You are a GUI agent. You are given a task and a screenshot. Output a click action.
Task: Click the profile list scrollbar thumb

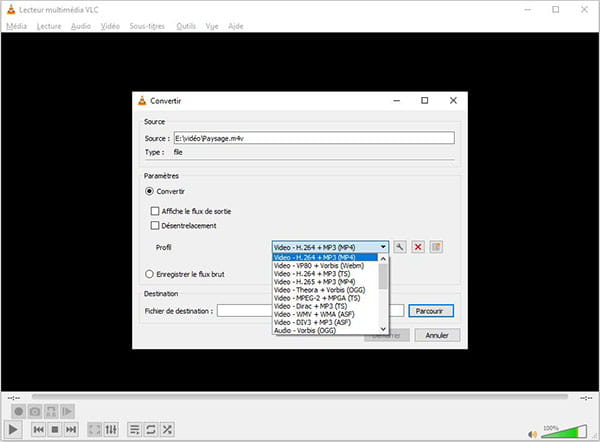[383, 276]
